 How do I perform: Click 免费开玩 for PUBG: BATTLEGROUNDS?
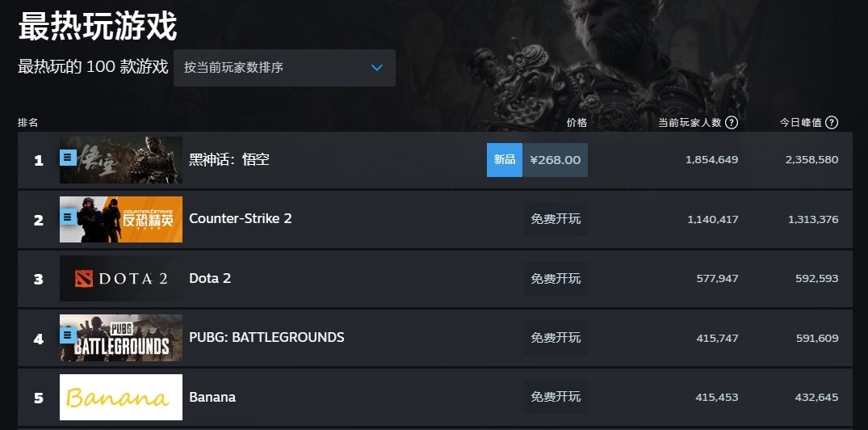(556, 338)
